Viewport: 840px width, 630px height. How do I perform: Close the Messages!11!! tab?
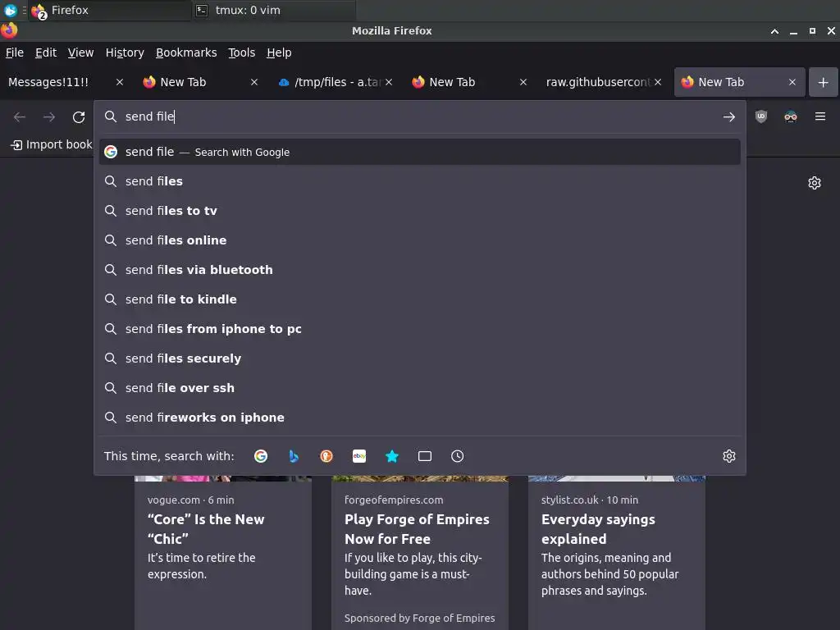pyautogui.click(x=120, y=82)
